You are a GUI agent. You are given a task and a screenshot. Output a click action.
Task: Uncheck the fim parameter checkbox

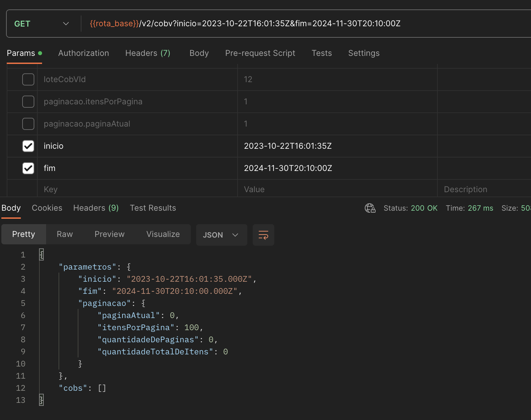(x=28, y=168)
